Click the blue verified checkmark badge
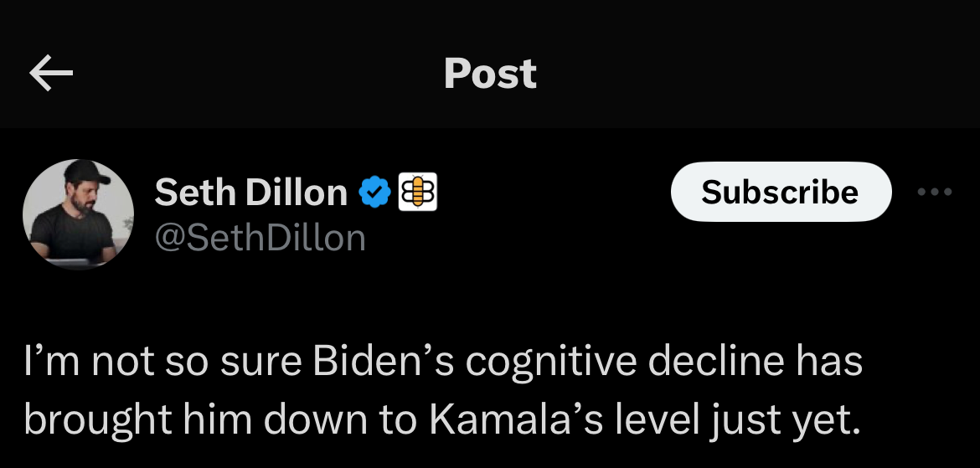This screenshot has height=468, width=980. [374, 193]
